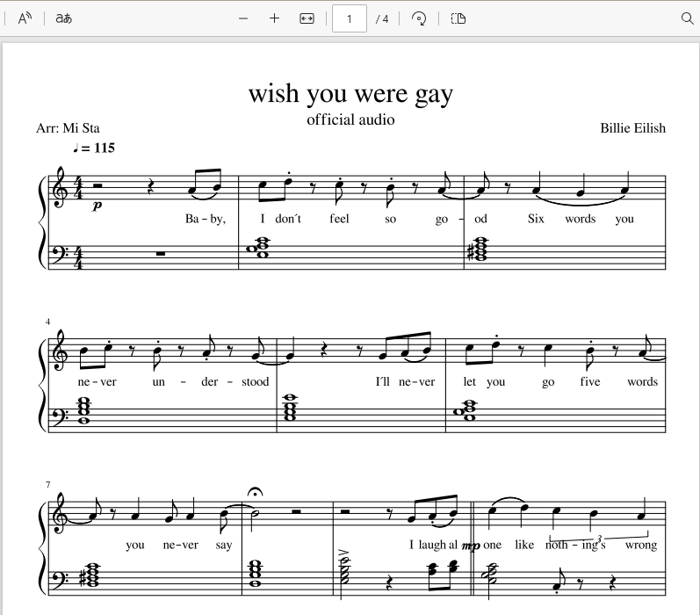Click the lyric 'I'll' in second system

pyautogui.click(x=383, y=381)
